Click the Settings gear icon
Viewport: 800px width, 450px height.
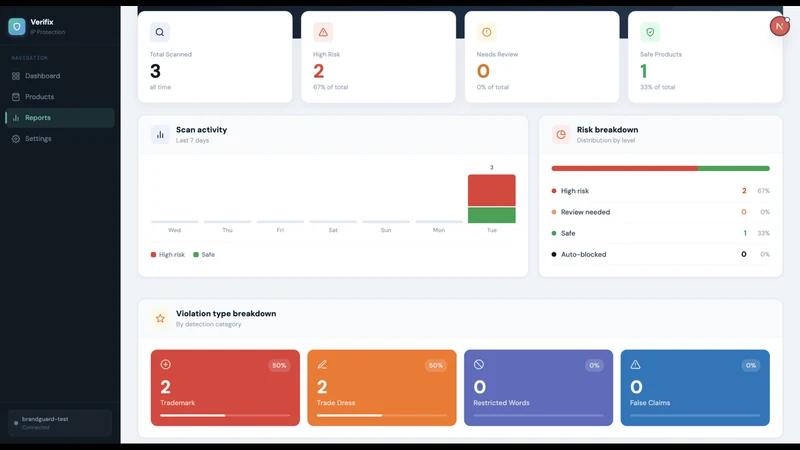16,139
